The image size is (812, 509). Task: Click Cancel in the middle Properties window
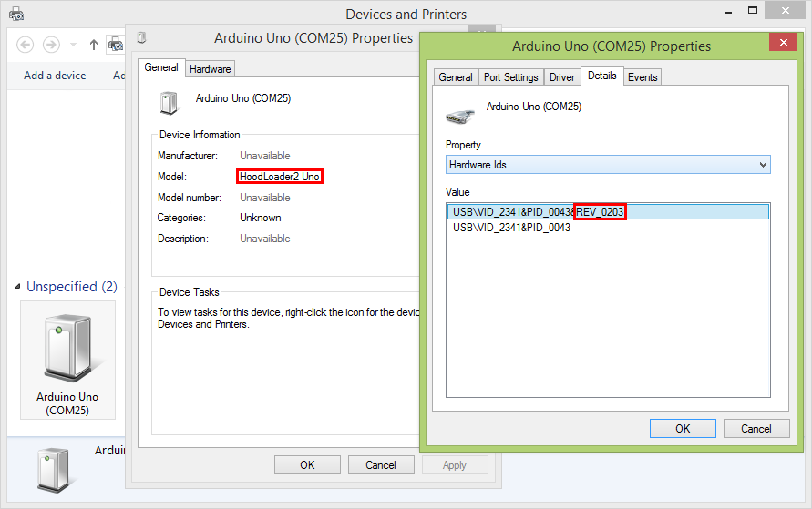381,465
